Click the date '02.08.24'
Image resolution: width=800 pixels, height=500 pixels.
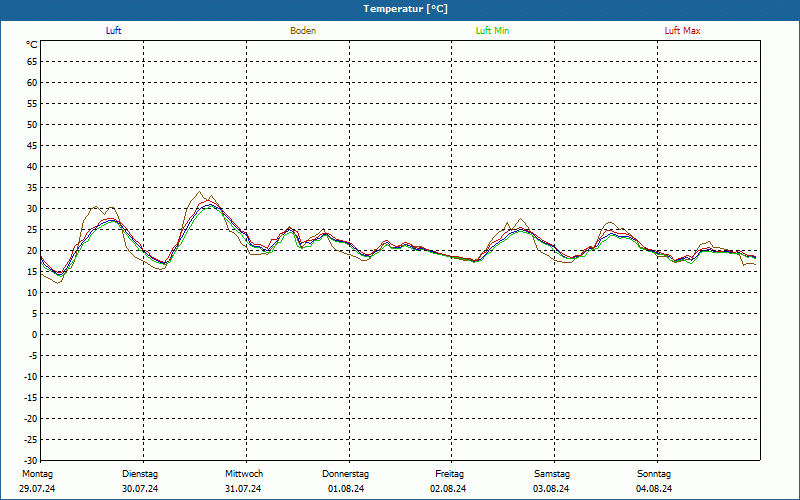(x=448, y=489)
